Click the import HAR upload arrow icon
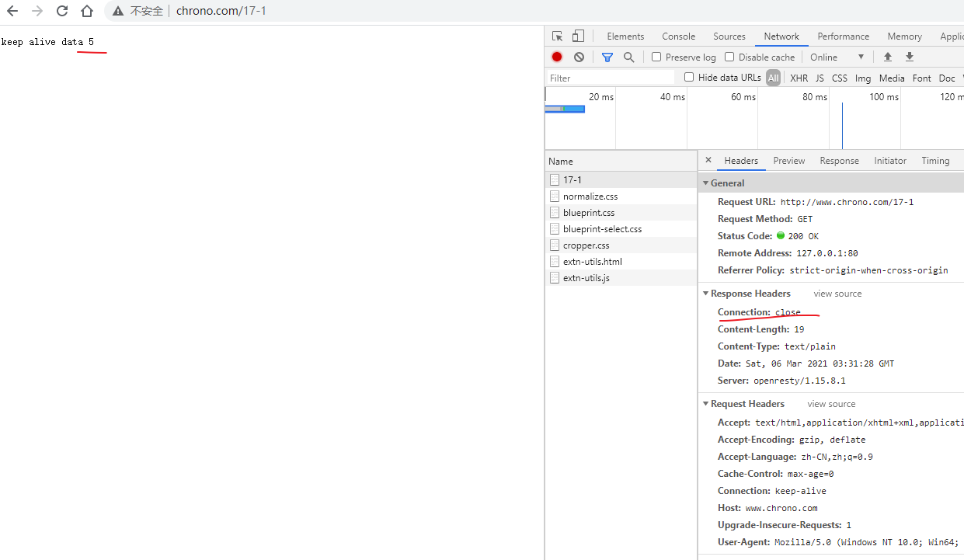Screen dimensions: 964x560 (x=888, y=57)
